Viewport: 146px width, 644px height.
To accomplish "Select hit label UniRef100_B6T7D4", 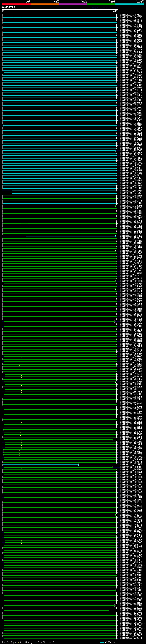I will 131,47.
